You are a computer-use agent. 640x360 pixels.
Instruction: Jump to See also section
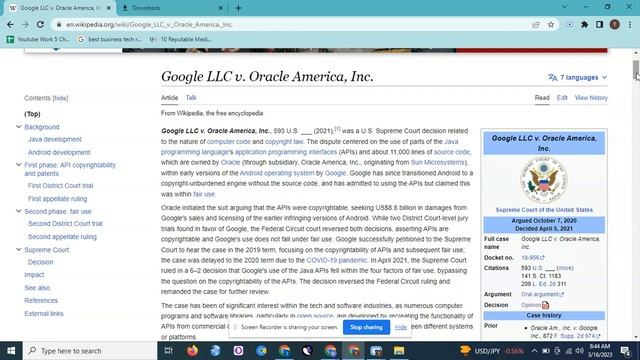click(x=37, y=288)
